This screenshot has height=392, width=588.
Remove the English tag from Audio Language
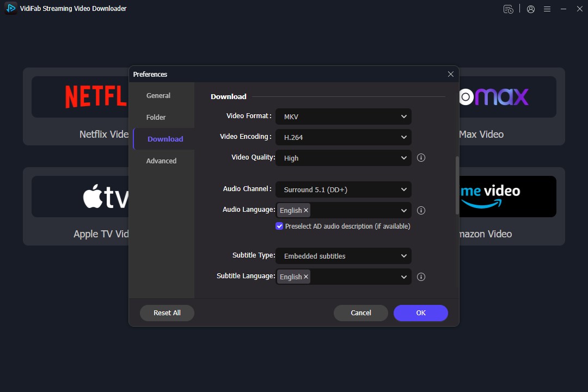305,210
